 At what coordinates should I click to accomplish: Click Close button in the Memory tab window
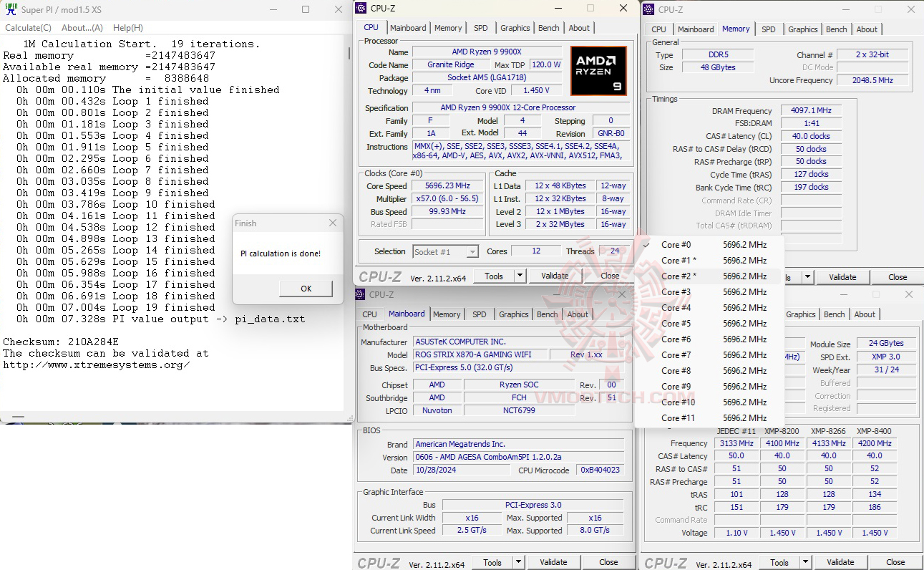[x=898, y=277]
